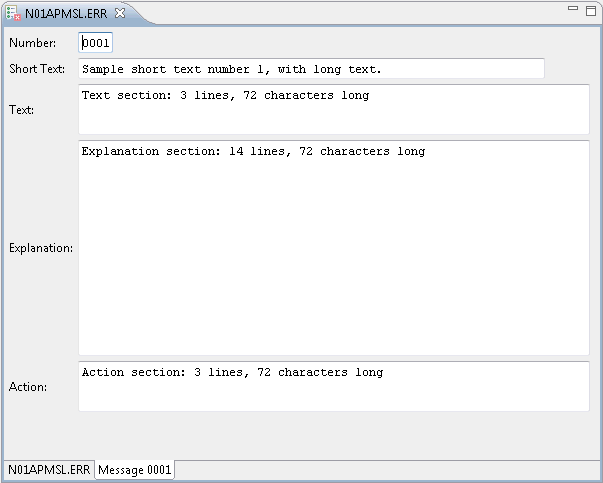Click into the Number field containing 0001
This screenshot has width=603, height=483.
[95, 43]
